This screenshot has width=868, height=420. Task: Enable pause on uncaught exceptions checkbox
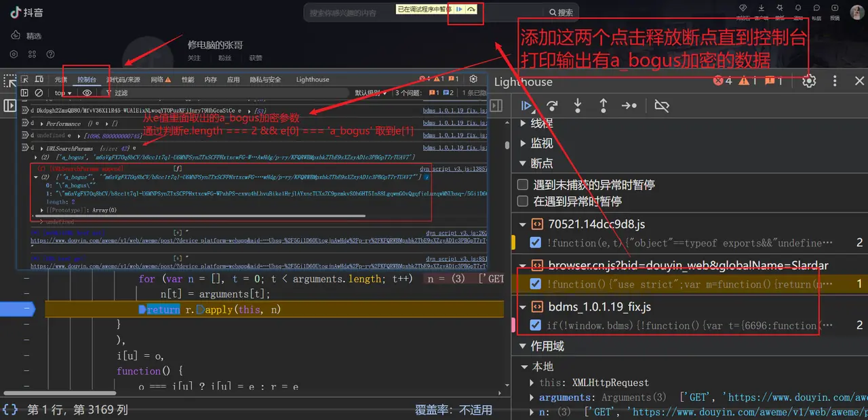point(522,184)
